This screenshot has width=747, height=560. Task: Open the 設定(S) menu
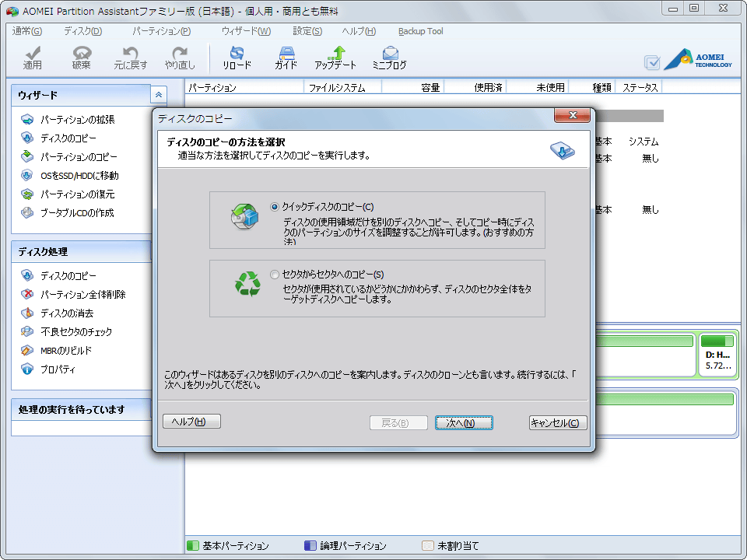[x=307, y=31]
